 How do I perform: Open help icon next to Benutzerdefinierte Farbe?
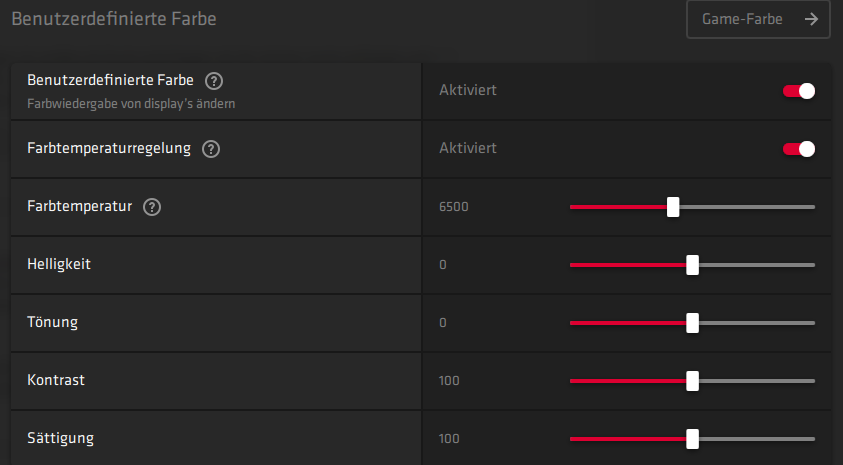(x=213, y=81)
